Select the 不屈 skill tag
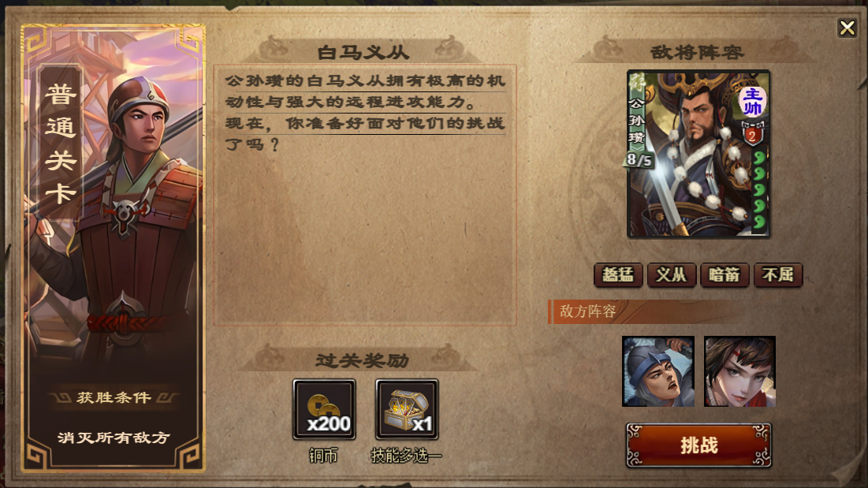The image size is (868, 488). coord(778,275)
